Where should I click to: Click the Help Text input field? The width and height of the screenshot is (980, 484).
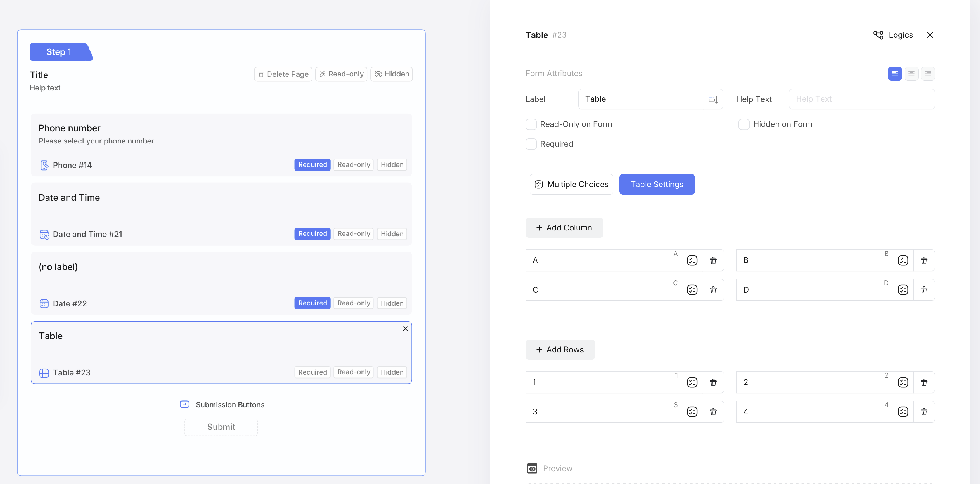(861, 99)
